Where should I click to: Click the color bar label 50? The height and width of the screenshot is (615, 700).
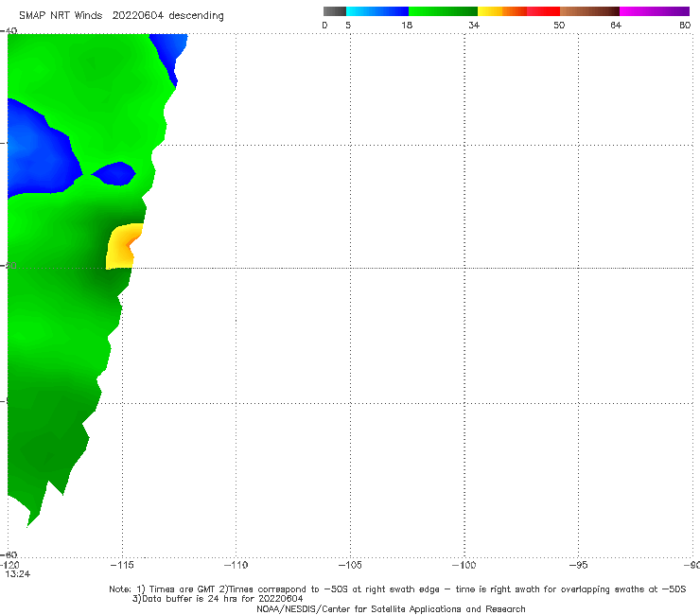pyautogui.click(x=559, y=25)
